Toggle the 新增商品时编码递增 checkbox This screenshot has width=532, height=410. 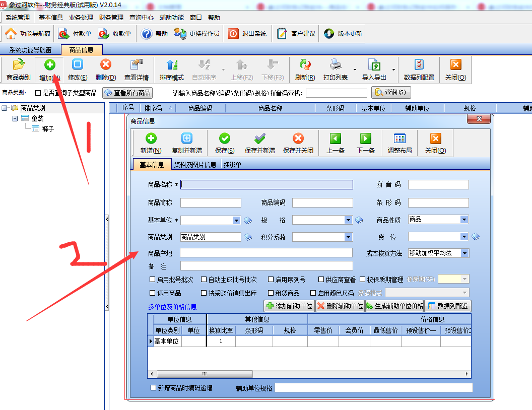[x=153, y=388]
